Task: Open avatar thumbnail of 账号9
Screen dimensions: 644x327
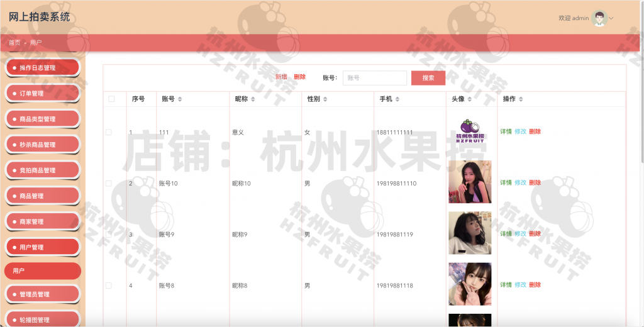Action: [x=470, y=233]
